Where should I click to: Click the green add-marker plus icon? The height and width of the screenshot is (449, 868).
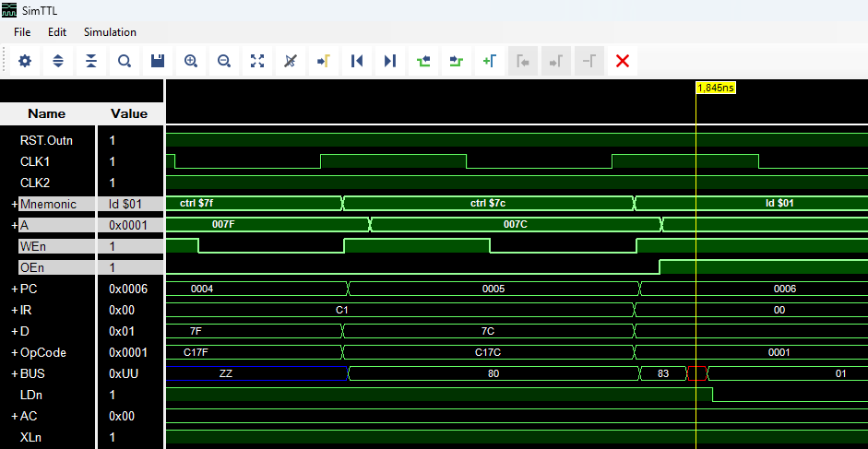coord(490,61)
